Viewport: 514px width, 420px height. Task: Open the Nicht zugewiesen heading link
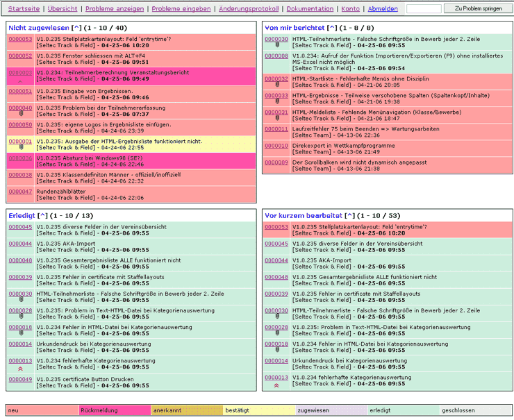tap(39, 28)
